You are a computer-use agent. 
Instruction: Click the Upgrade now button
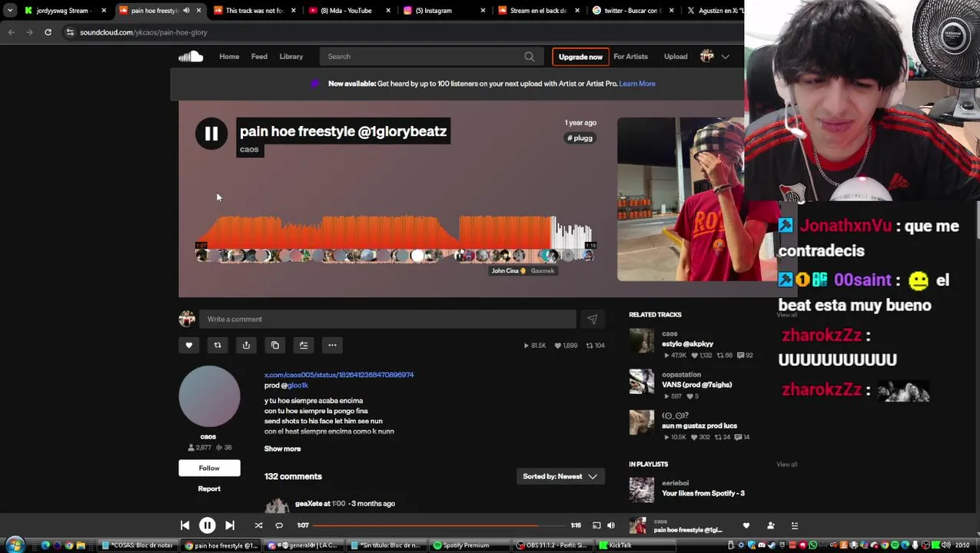(x=580, y=57)
